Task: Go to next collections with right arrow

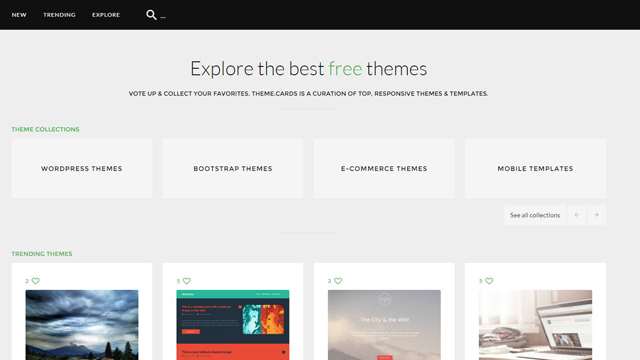Action: click(596, 215)
